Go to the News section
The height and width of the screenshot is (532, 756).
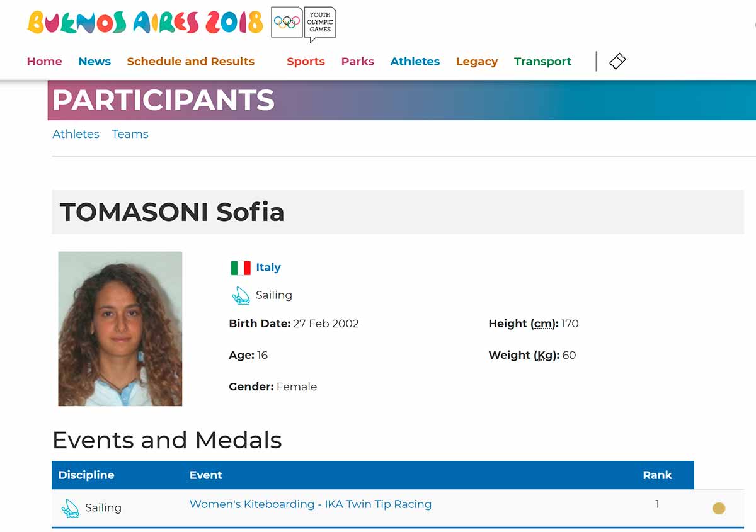pos(94,61)
